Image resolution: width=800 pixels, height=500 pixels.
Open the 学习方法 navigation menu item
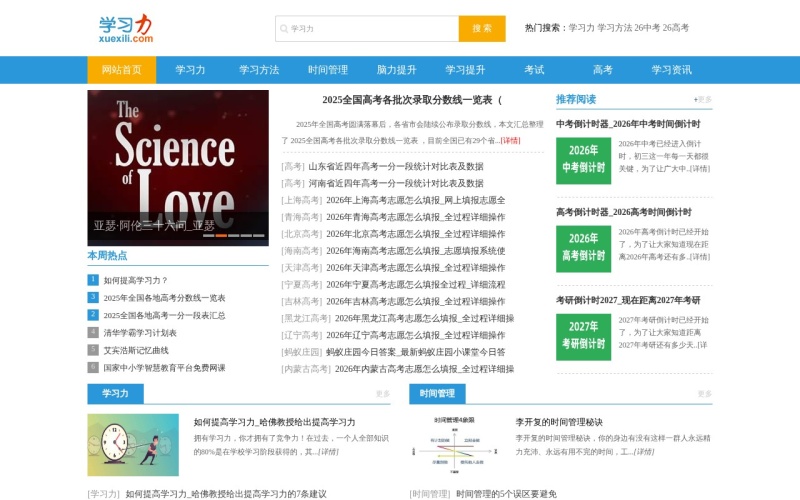tap(259, 70)
